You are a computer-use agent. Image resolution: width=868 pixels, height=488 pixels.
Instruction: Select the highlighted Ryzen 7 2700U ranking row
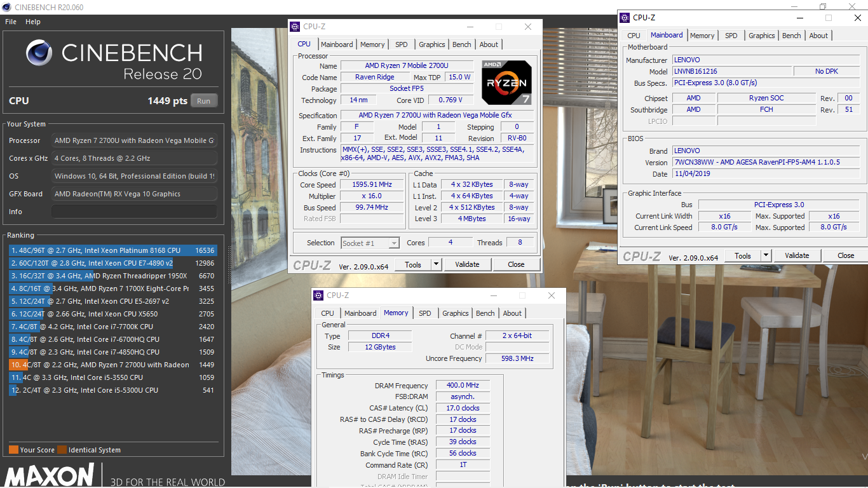(112, 365)
